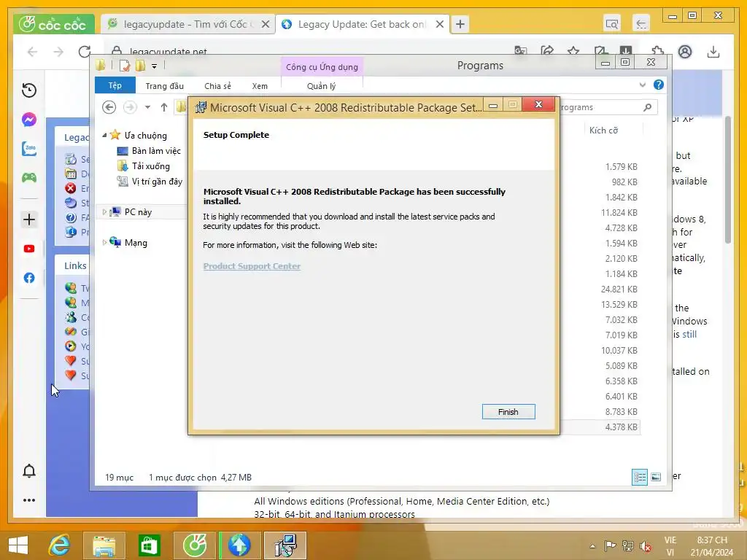Open a new browser tab
Screen dimensions: 747x560
[460, 24]
